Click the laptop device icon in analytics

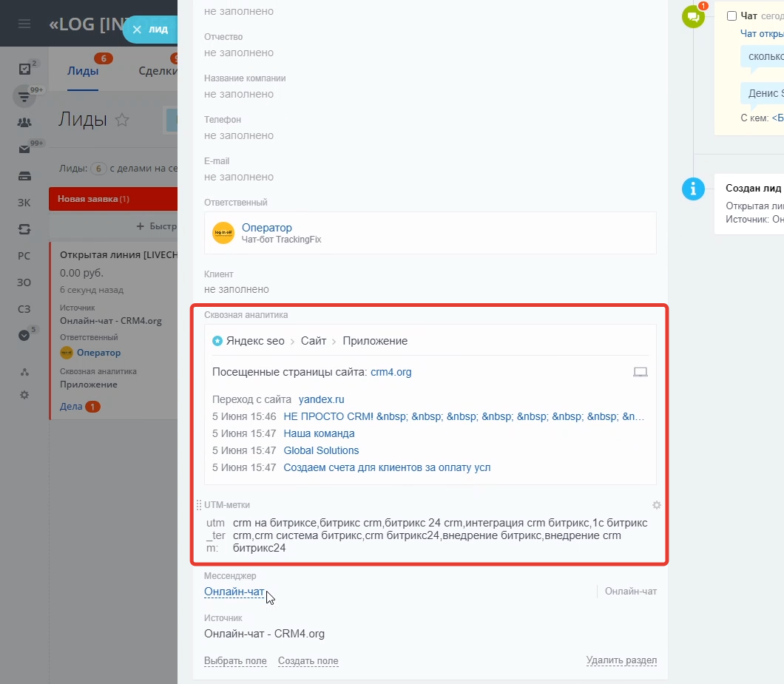point(641,372)
